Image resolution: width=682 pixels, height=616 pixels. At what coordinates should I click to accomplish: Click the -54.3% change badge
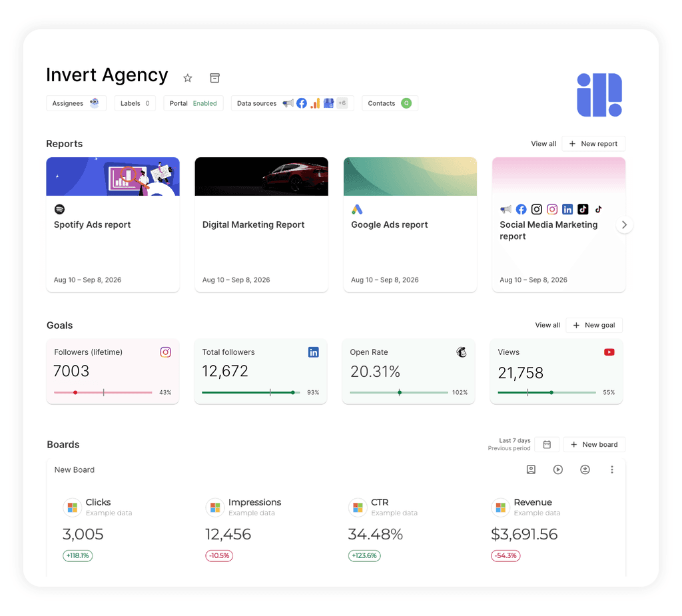click(506, 555)
